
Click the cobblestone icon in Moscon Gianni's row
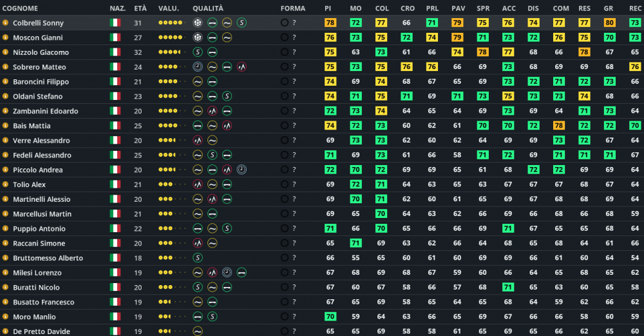pos(198,37)
